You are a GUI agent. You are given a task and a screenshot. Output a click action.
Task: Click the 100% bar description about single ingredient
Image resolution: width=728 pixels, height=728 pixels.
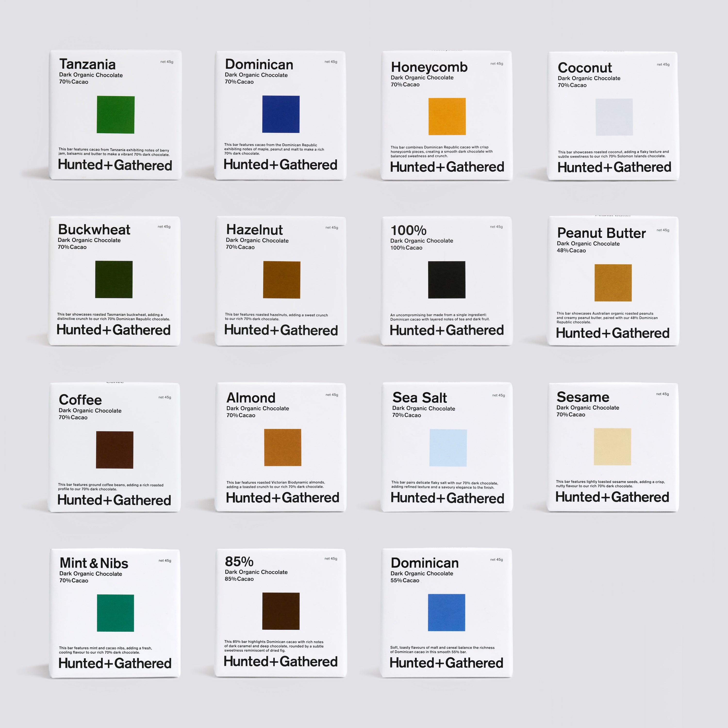(440, 317)
